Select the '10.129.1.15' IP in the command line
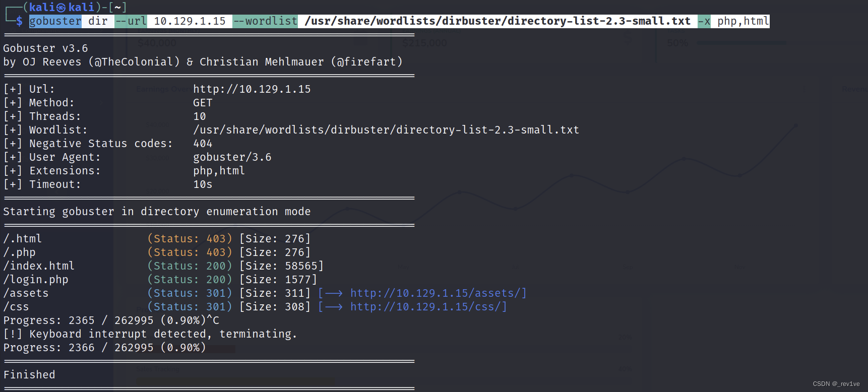The image size is (868, 392). click(190, 21)
